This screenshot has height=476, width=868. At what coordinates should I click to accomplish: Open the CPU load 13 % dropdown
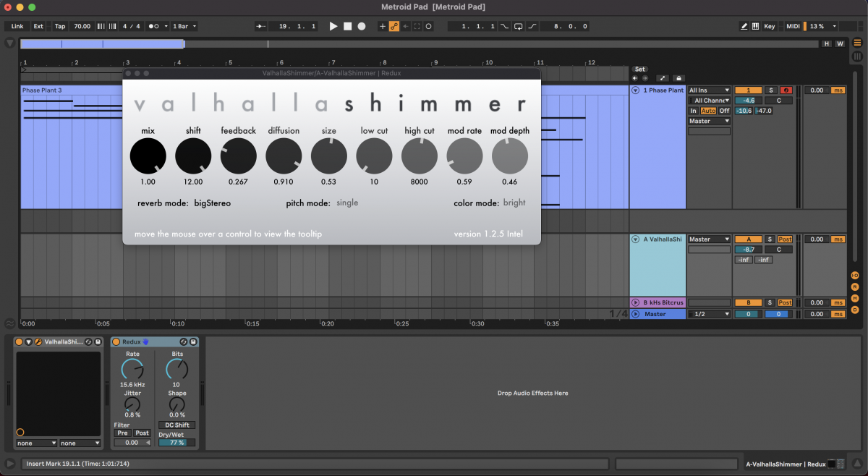822,26
